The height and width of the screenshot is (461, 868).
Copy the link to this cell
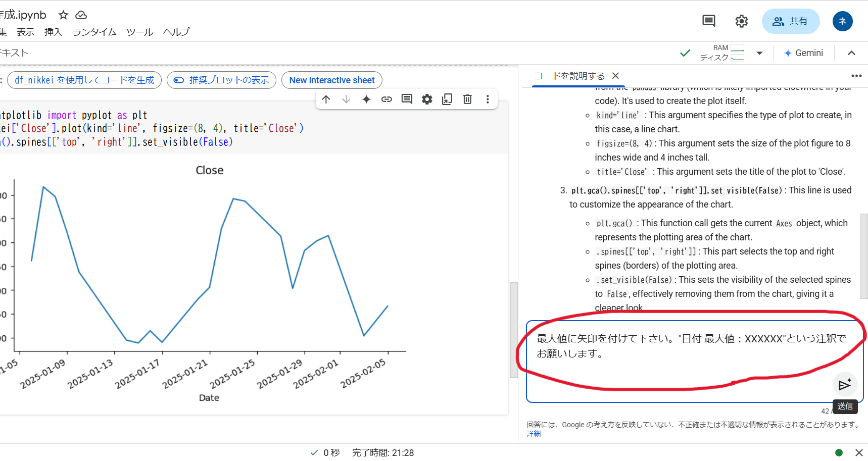pos(387,99)
